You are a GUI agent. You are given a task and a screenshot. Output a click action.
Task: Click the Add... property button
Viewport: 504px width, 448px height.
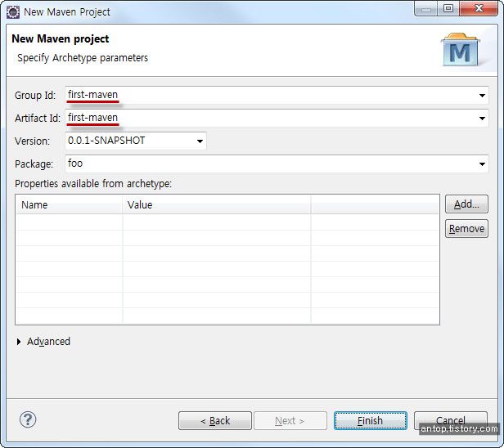(466, 204)
